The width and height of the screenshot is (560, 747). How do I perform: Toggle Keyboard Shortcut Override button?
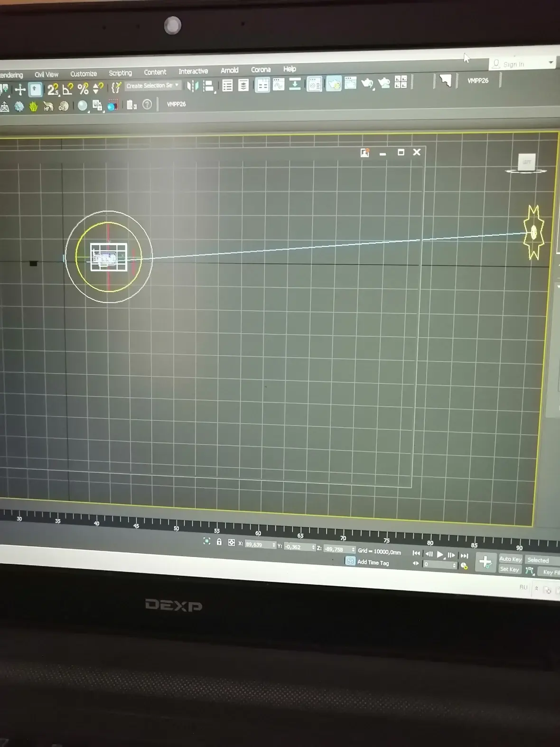coord(36,89)
